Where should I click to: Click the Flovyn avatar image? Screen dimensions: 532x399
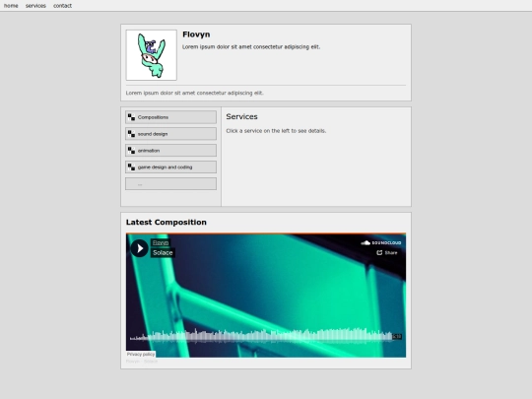(152, 55)
